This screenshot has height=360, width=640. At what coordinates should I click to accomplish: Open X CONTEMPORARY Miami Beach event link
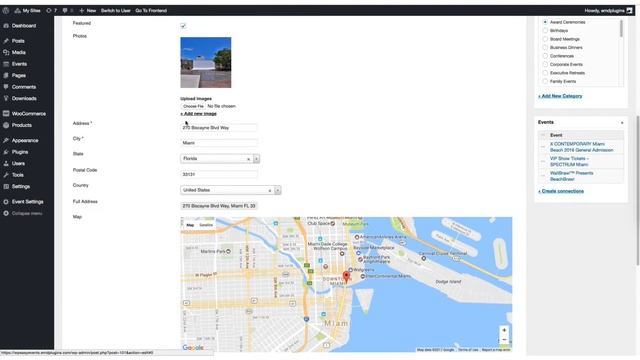[581, 147]
